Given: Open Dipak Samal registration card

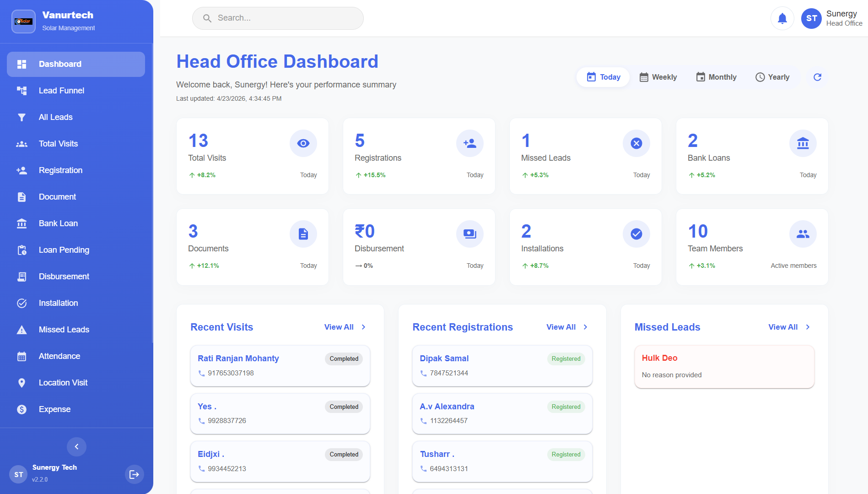Looking at the screenshot, I should tap(502, 365).
